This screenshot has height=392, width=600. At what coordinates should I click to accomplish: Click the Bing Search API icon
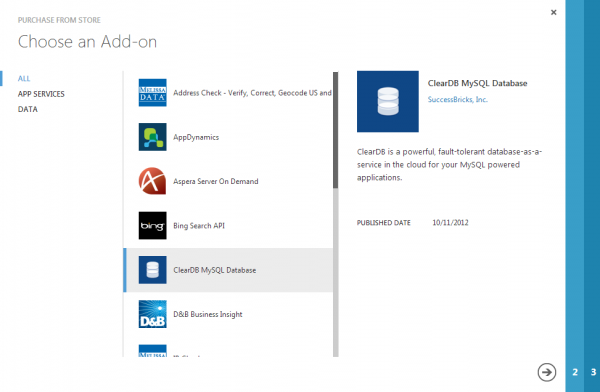click(152, 225)
